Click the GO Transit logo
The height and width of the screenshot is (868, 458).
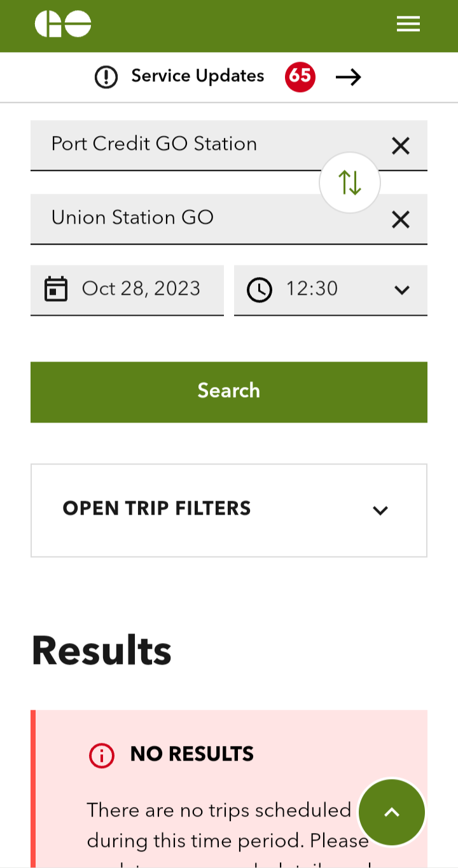pyautogui.click(x=63, y=24)
